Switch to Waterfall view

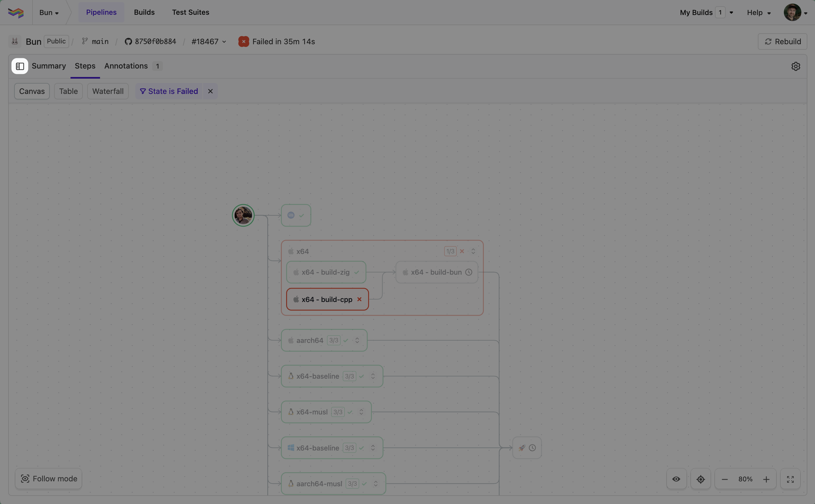[x=108, y=91]
